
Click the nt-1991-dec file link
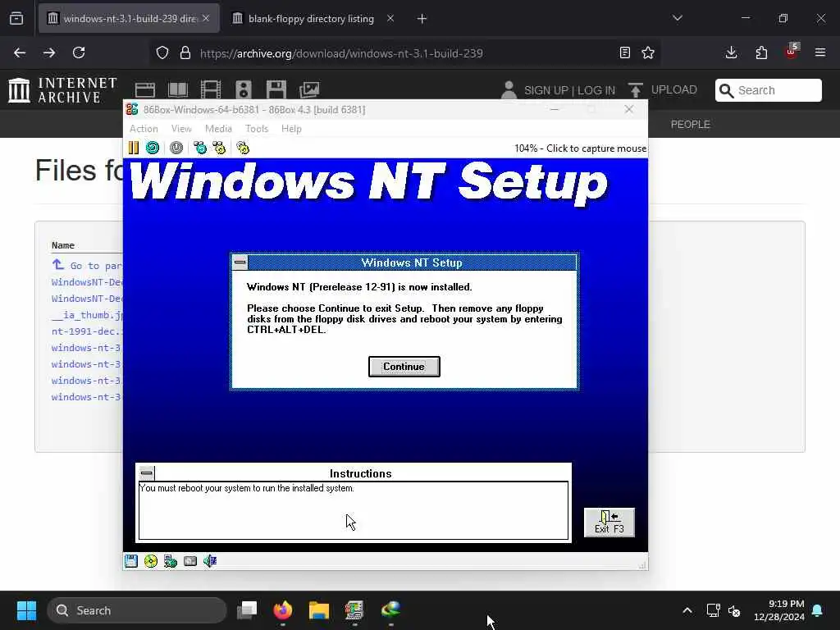(x=87, y=331)
